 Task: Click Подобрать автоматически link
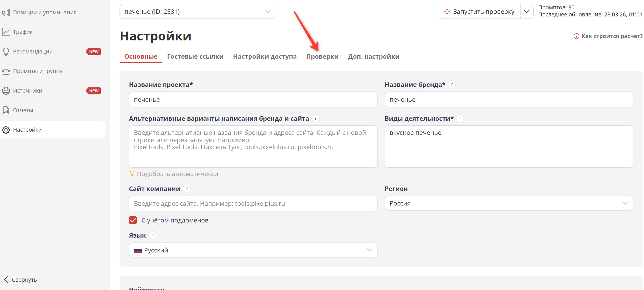177,174
